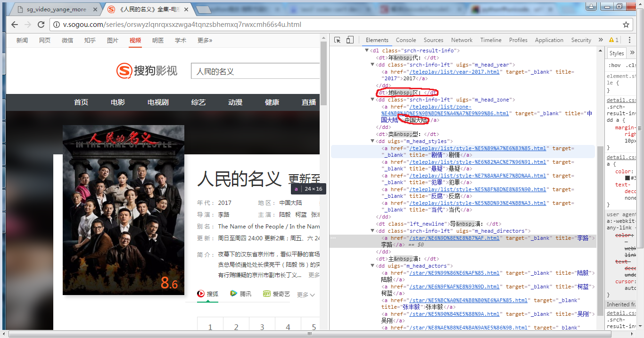Collapse the dl srch-result-info node
This screenshot has height=338, width=644.
[367, 51]
